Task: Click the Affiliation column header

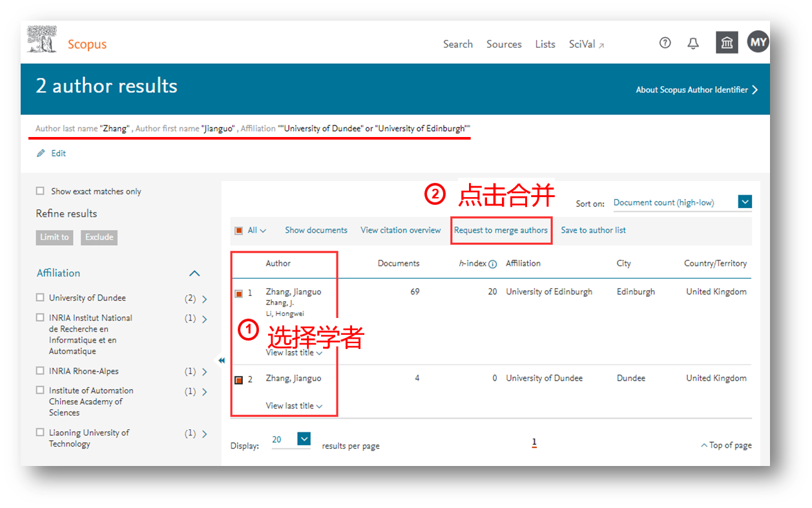Action: 523,264
